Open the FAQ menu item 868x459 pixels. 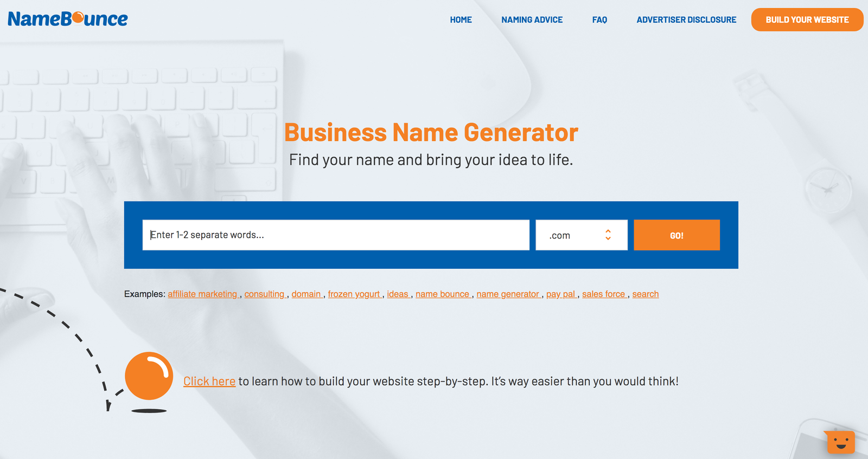click(x=599, y=20)
